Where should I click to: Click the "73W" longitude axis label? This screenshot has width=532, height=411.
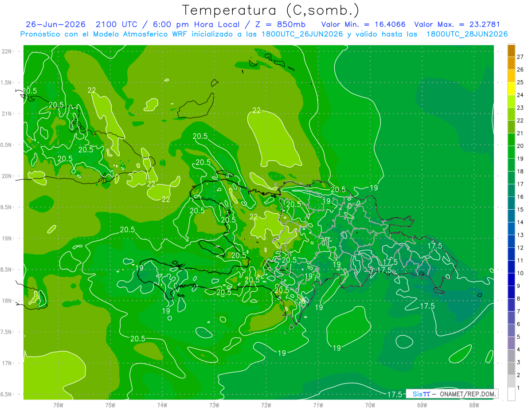[x=214, y=405]
